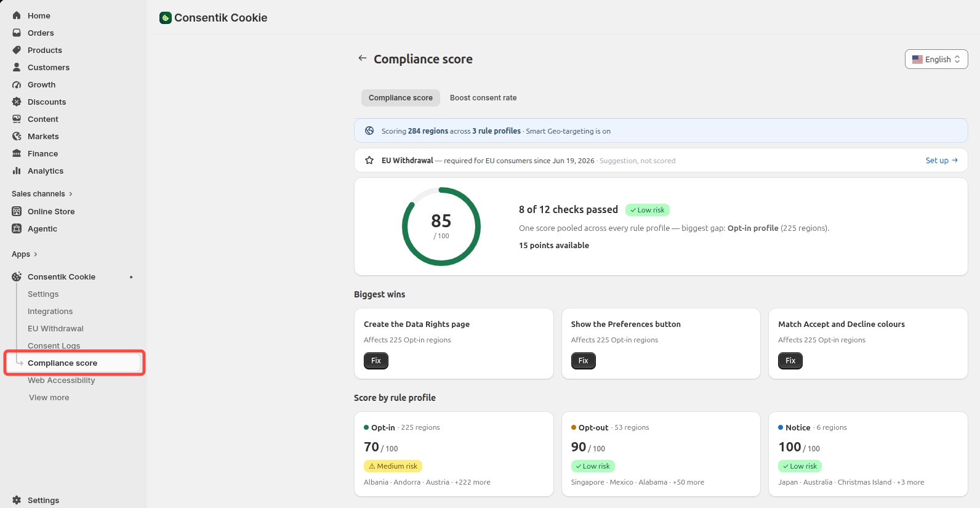Open the English language dropdown
Viewport: 980px width, 508px height.
tap(936, 59)
